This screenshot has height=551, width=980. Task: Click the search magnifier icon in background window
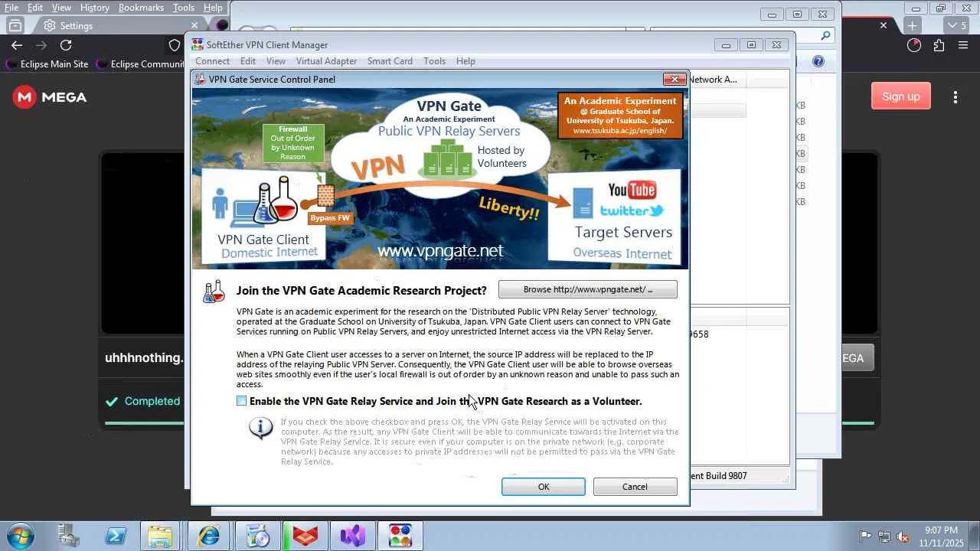click(x=825, y=35)
